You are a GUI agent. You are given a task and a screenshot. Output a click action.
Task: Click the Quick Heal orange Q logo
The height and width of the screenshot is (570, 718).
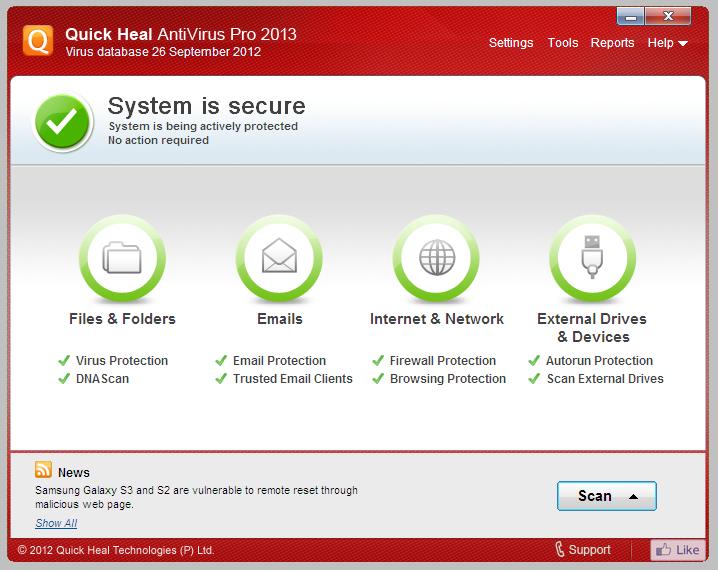(x=38, y=41)
